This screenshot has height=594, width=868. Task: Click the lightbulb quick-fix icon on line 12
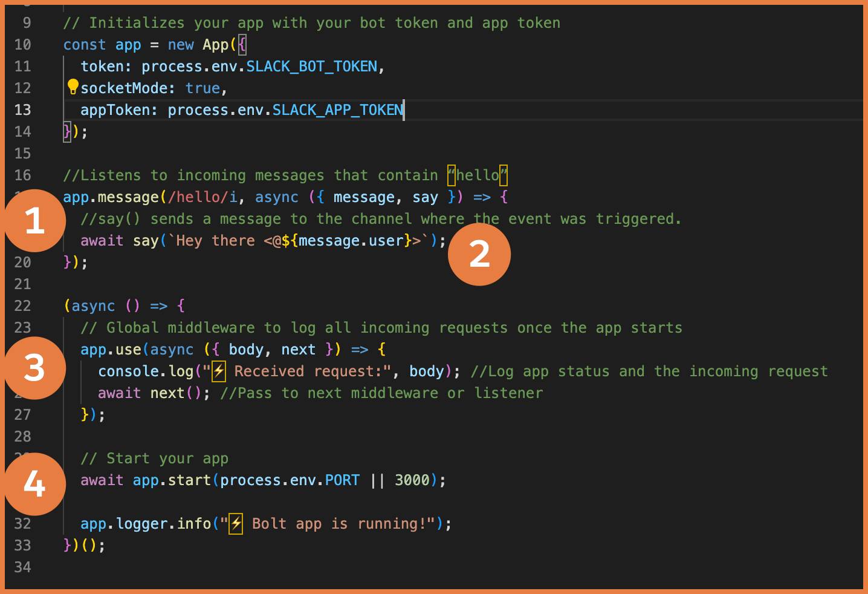point(73,87)
